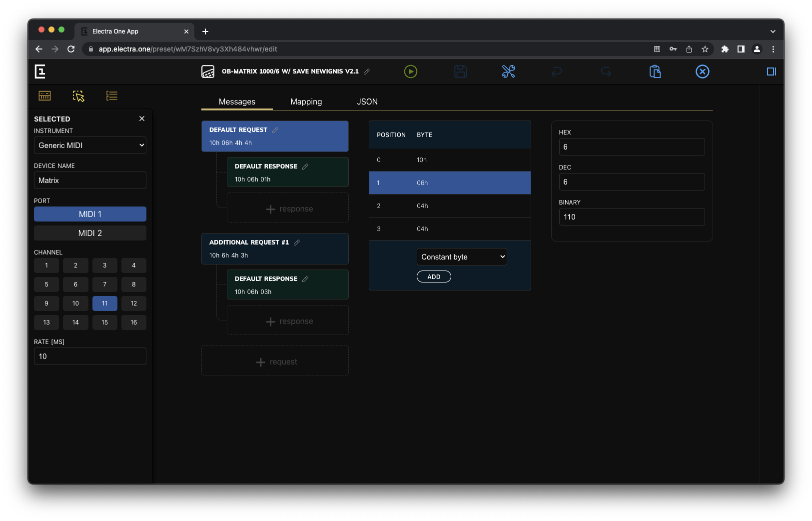Image resolution: width=812 pixels, height=521 pixels.
Task: Open the Constant byte dropdown
Action: point(461,256)
